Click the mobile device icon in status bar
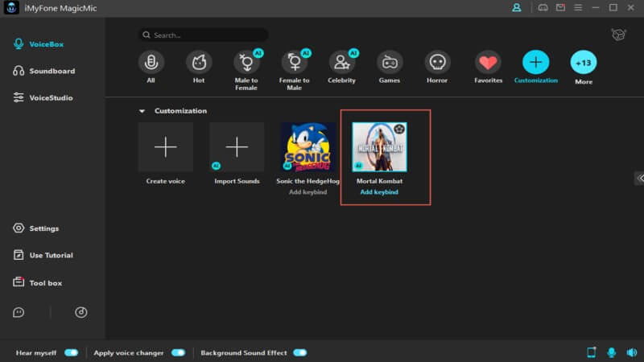Viewport: 644px width, 362px height. pyautogui.click(x=592, y=352)
